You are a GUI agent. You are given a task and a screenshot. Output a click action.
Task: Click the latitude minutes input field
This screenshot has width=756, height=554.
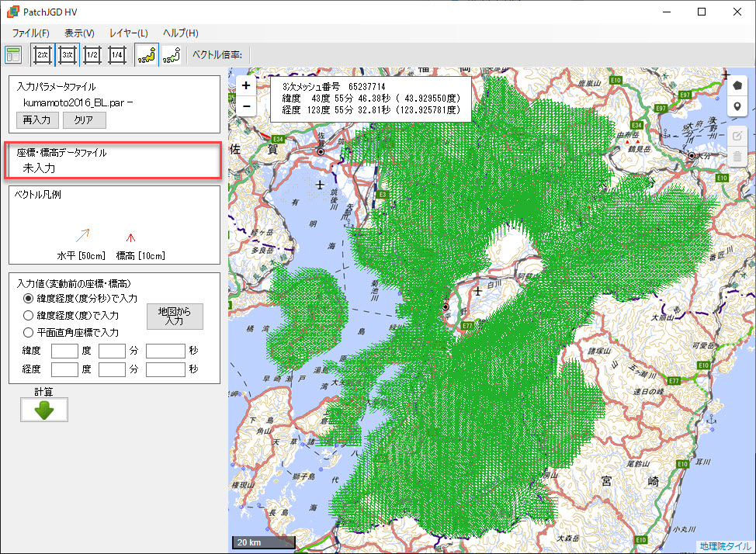tap(112, 351)
